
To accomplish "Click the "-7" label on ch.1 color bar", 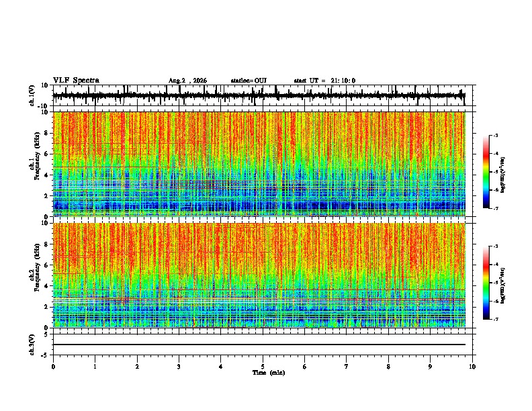I will (x=496, y=208).
